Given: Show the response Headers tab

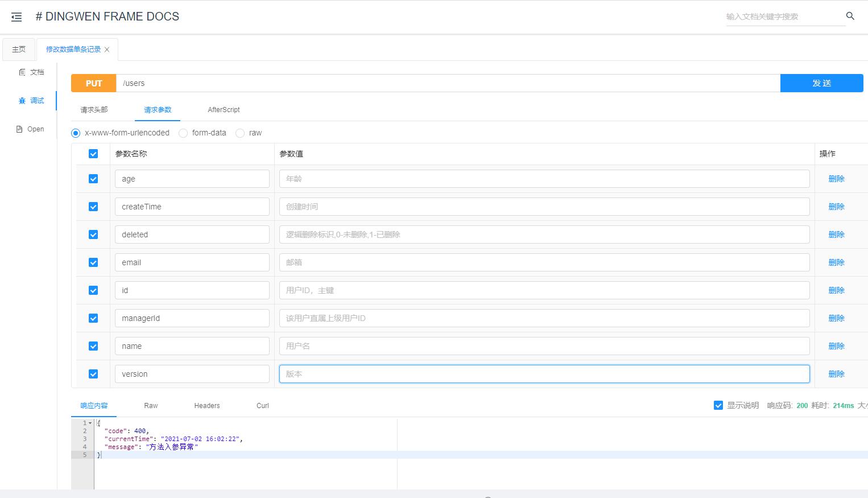Looking at the screenshot, I should click(207, 406).
